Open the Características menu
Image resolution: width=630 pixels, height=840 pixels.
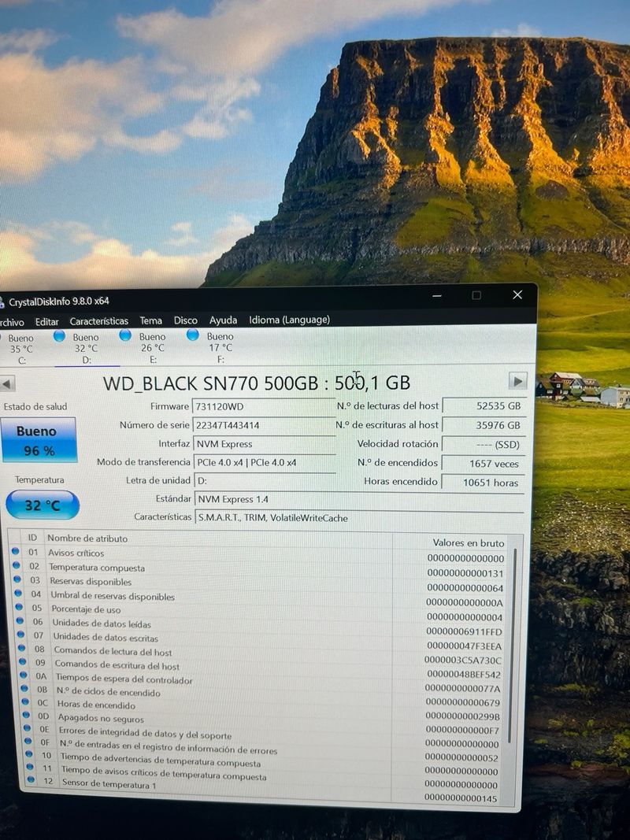[98, 321]
